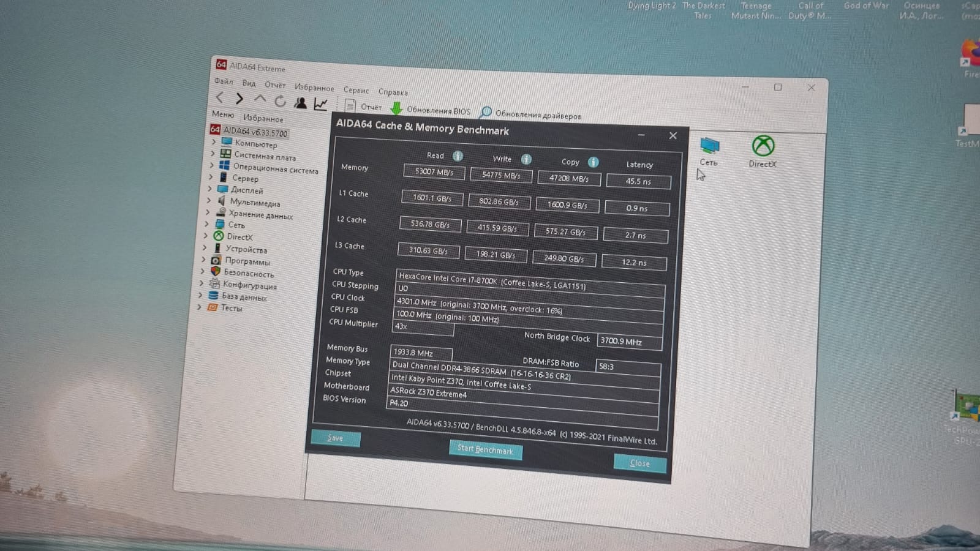980x551 pixels.
Task: Expand the Дисплей tree node
Action: pos(209,188)
